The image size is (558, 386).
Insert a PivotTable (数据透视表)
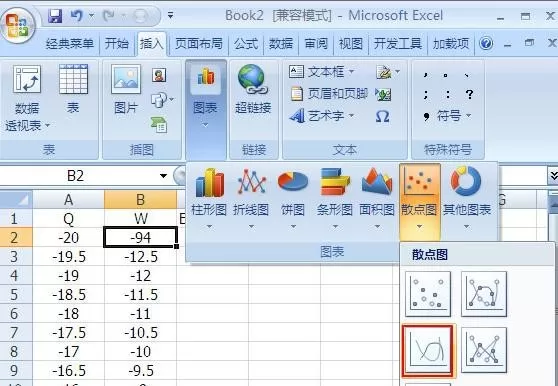pyautogui.click(x=27, y=98)
